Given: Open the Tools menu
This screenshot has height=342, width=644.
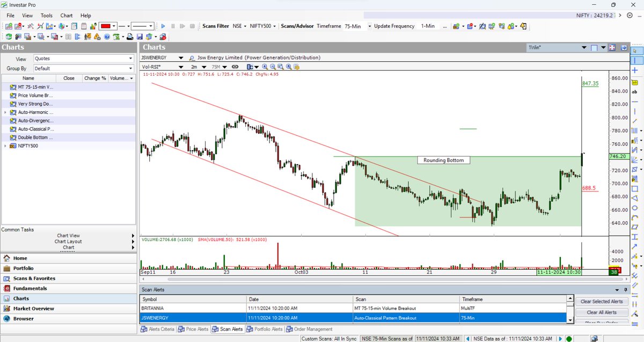Looking at the screenshot, I should coord(47,16).
